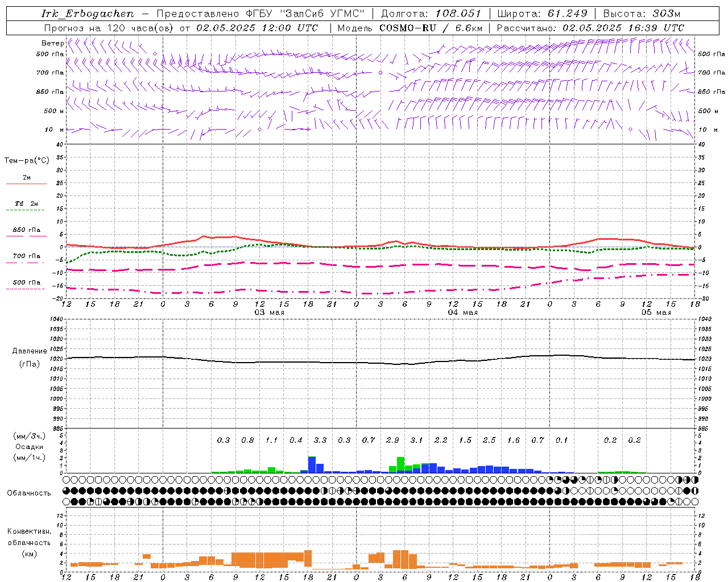The image size is (728, 582).
Task: Click Рассчитано: 02.05.2025 16:39 UTC
Action: (x=590, y=28)
